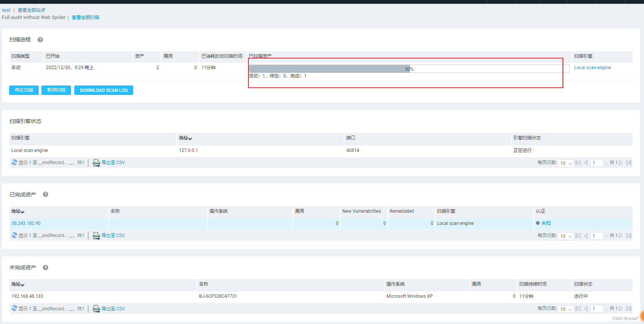Click 导出至 CSV in scan engine status
Image resolution: width=644 pixels, height=324 pixels.
pos(113,163)
